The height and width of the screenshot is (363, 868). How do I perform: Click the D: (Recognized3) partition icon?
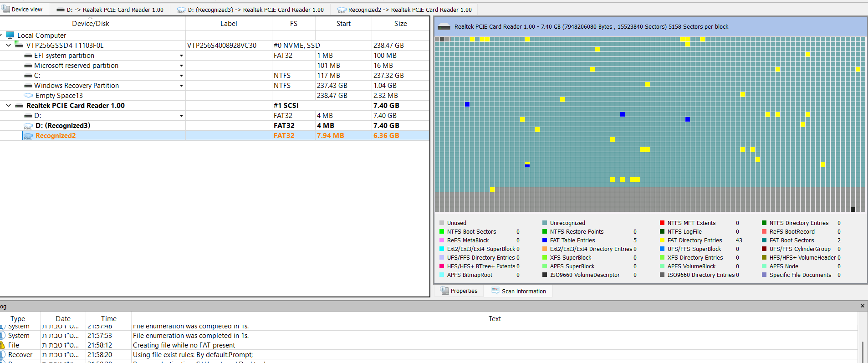click(28, 126)
